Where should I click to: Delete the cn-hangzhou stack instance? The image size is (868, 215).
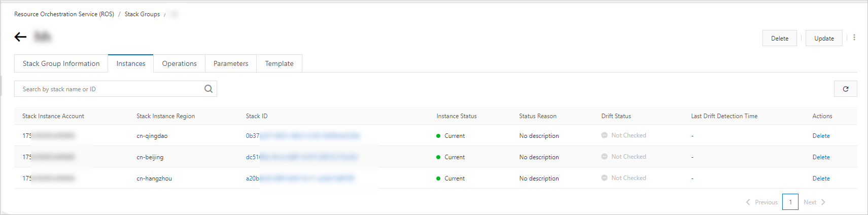coord(821,178)
